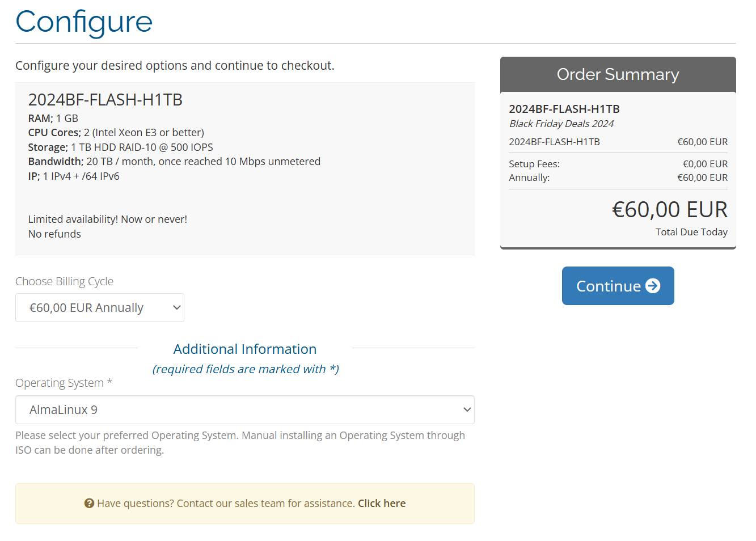
Task: Click the Order Summary header bar
Action: point(618,74)
